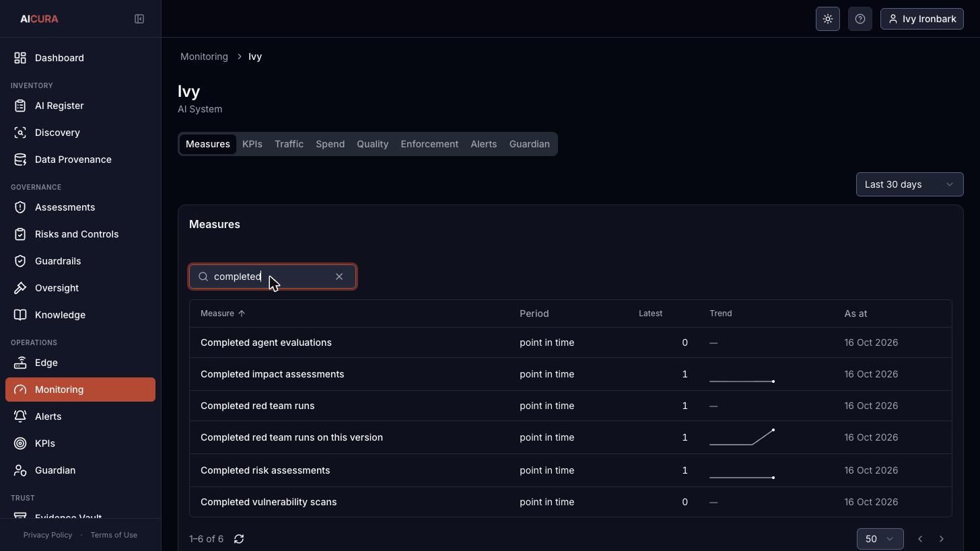This screenshot has width=980, height=551.
Task: Open Oversight in sidebar
Action: point(80,288)
